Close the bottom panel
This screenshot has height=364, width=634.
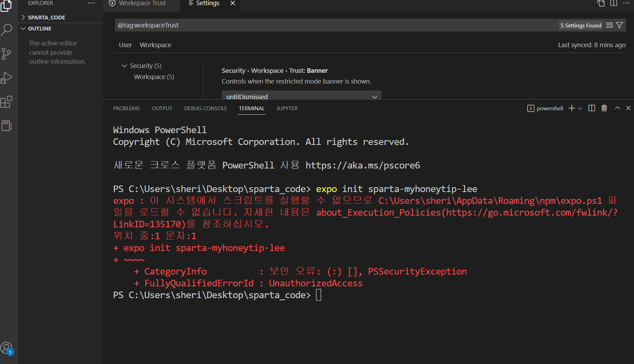click(x=628, y=108)
